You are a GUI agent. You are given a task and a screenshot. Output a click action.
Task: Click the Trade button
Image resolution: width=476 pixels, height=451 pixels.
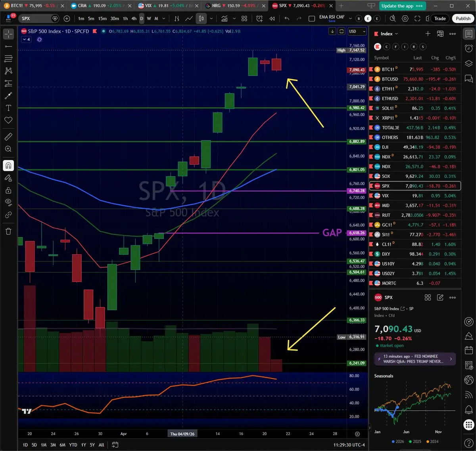(440, 19)
